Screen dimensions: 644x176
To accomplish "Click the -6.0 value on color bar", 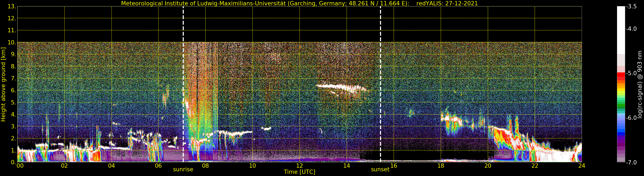I will click(x=632, y=118).
